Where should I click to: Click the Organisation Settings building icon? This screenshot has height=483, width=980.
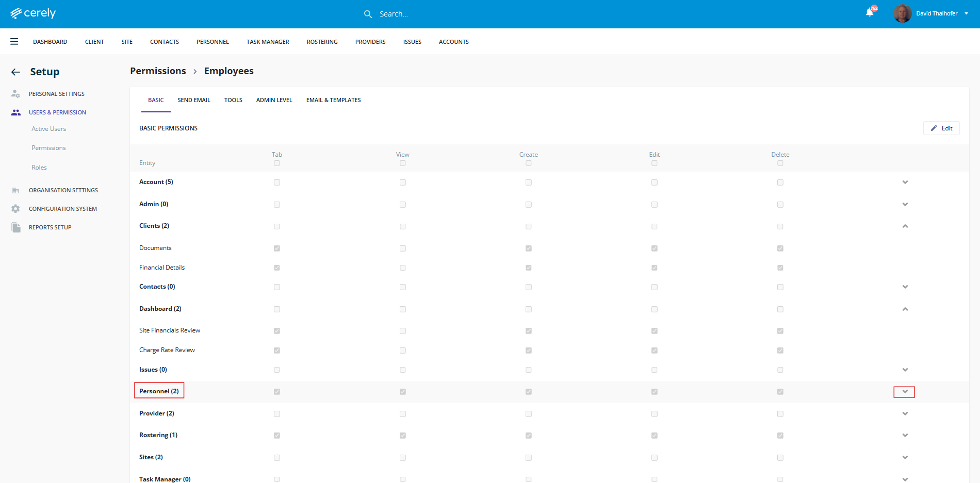(x=16, y=191)
